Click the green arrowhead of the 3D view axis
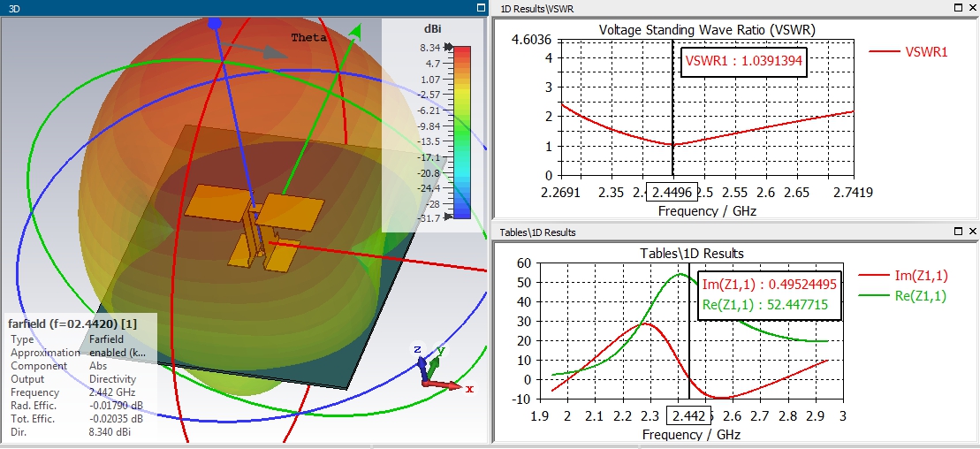 coord(355,32)
